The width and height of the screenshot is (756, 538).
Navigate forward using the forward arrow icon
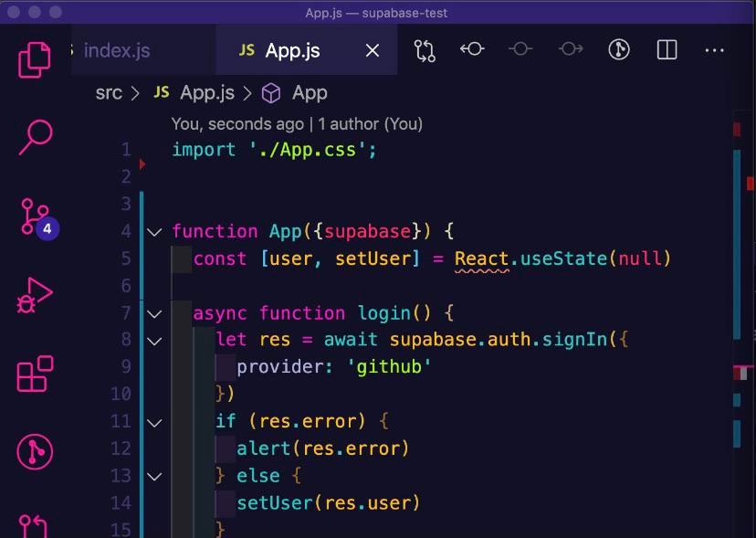click(570, 49)
